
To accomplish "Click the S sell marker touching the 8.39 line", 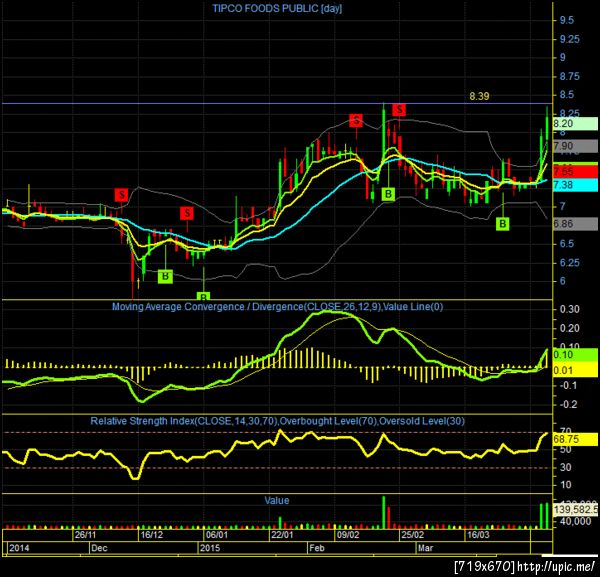I will 399,110.
